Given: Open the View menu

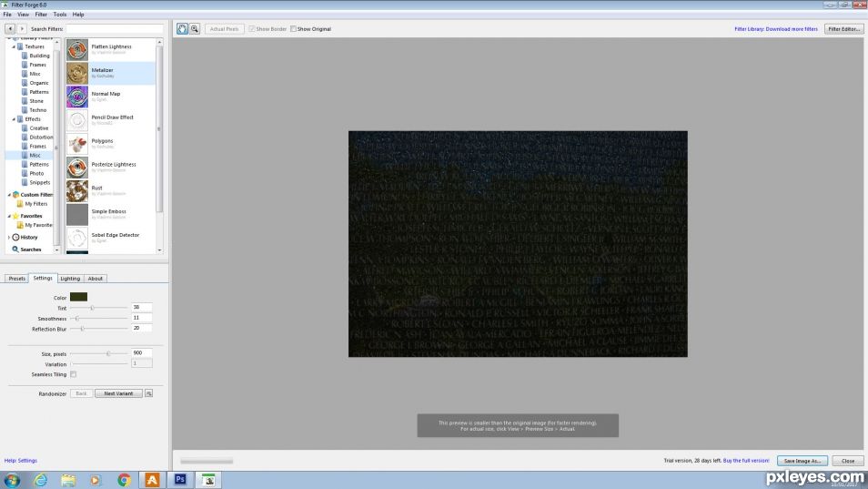Looking at the screenshot, I should pyautogui.click(x=24, y=15).
